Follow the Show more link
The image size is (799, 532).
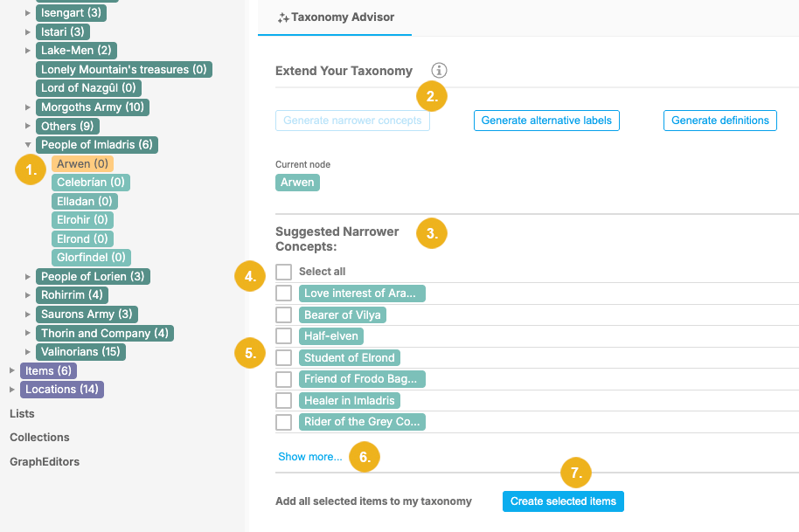[x=310, y=457]
